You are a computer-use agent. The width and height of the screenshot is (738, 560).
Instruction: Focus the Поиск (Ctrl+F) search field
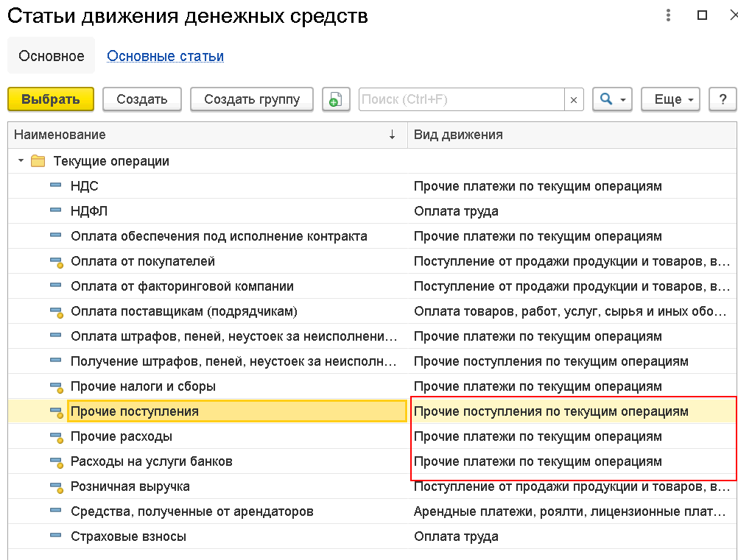(x=462, y=99)
